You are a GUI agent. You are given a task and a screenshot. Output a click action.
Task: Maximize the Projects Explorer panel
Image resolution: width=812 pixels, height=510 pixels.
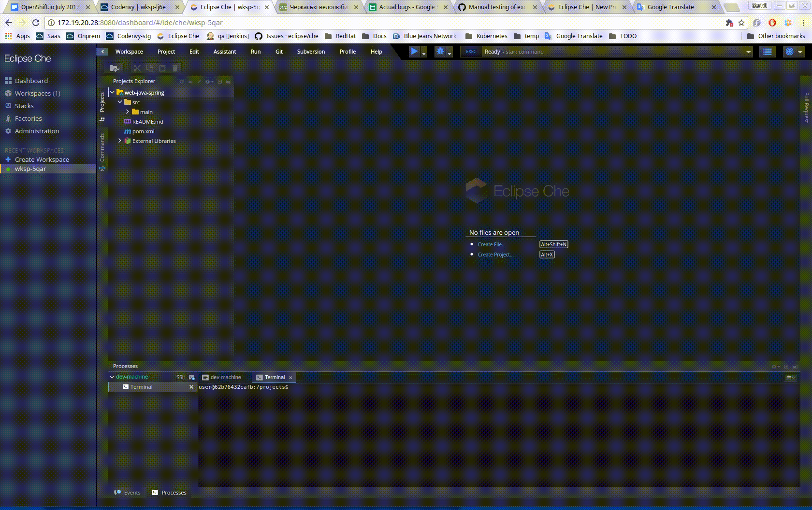pyautogui.click(x=220, y=82)
